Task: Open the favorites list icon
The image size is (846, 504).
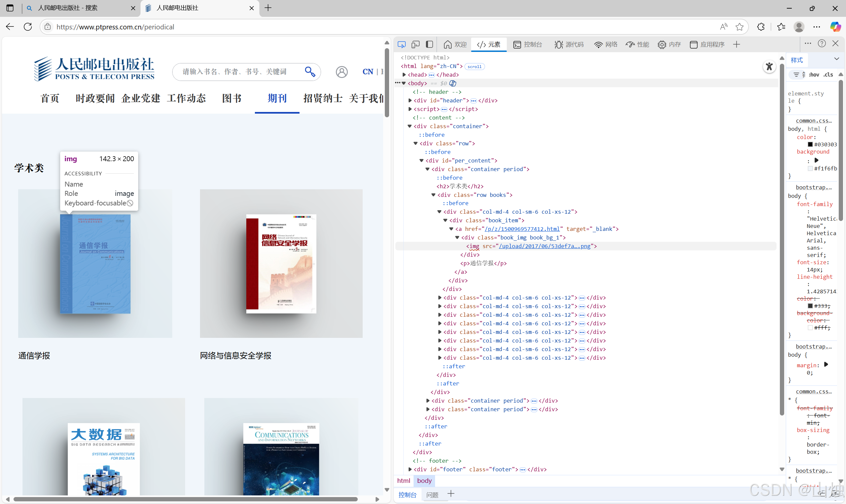Action: click(x=781, y=27)
